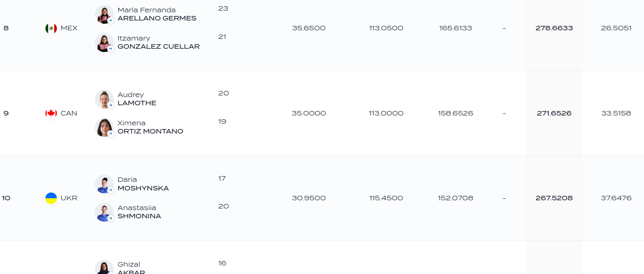Screen dimensions: 644x274
Task: Open ARELLANO GERMES athlete name link
Action: click(x=157, y=18)
